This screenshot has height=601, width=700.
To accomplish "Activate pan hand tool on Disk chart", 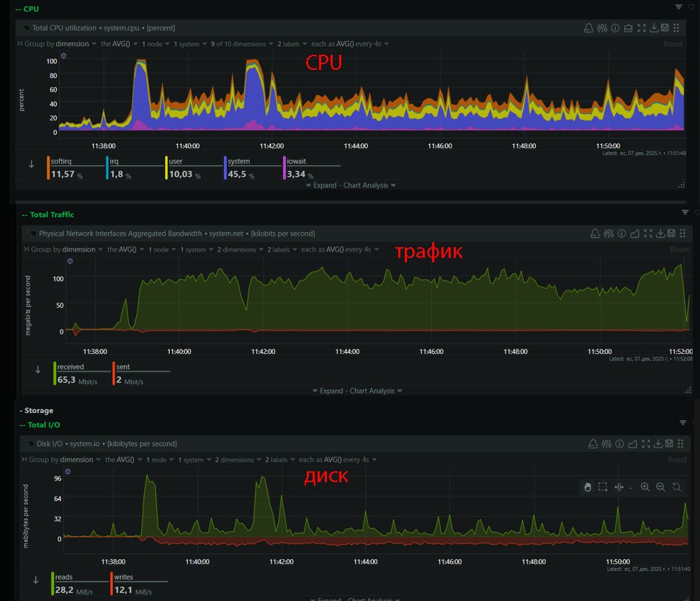I will click(587, 487).
